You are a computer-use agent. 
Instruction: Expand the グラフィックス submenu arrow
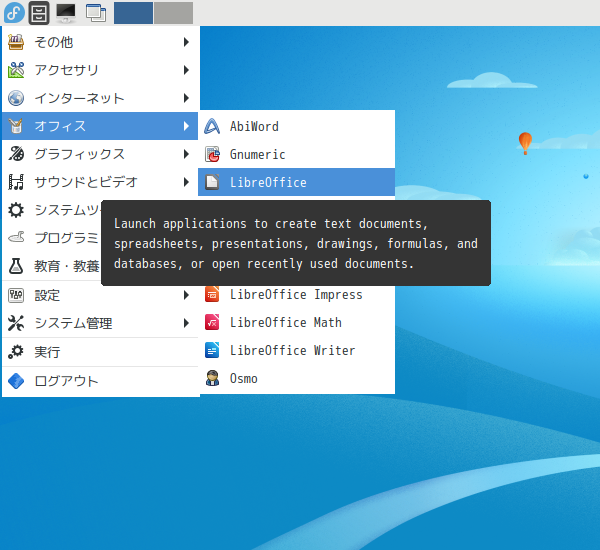(x=186, y=154)
